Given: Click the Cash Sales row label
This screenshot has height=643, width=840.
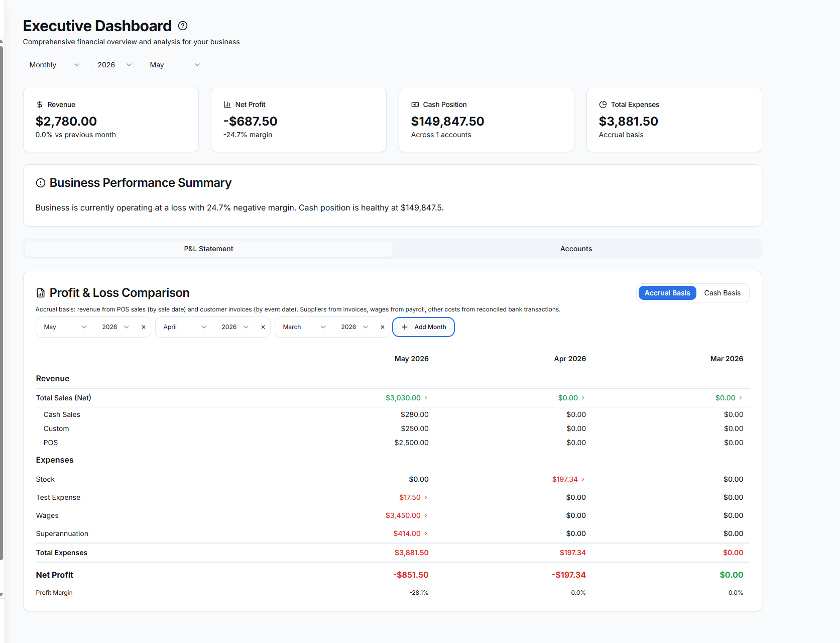Looking at the screenshot, I should (62, 414).
